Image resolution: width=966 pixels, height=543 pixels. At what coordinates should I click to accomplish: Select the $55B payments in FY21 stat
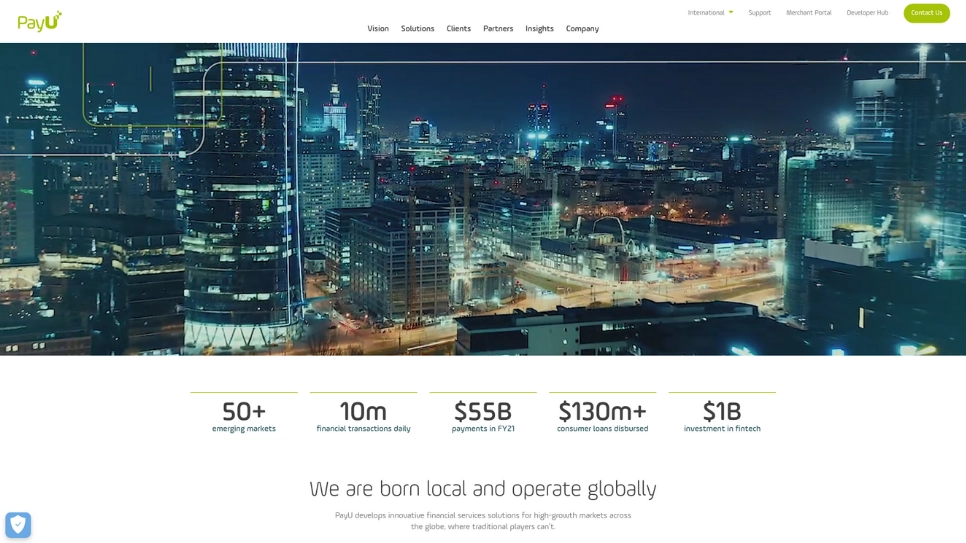coord(483,415)
